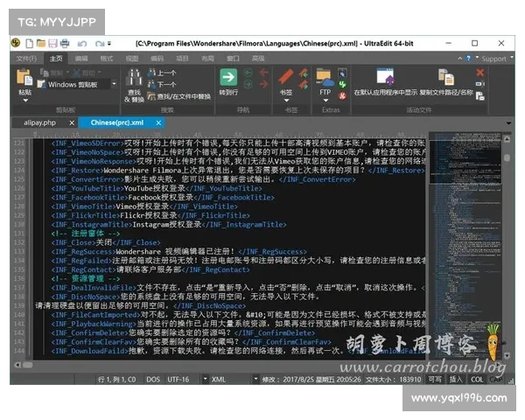Click vertical scrollbar up arrow
The height and width of the screenshot is (420, 525).
507,139
